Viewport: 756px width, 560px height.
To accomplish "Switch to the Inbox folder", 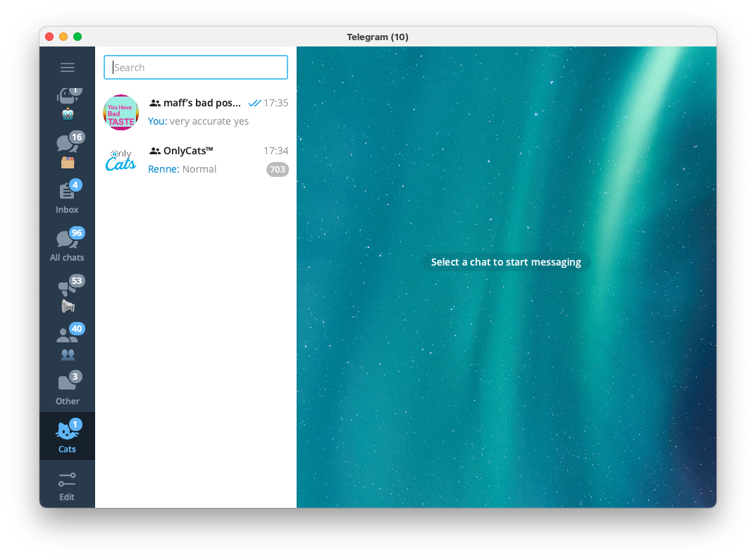I will pyautogui.click(x=67, y=197).
